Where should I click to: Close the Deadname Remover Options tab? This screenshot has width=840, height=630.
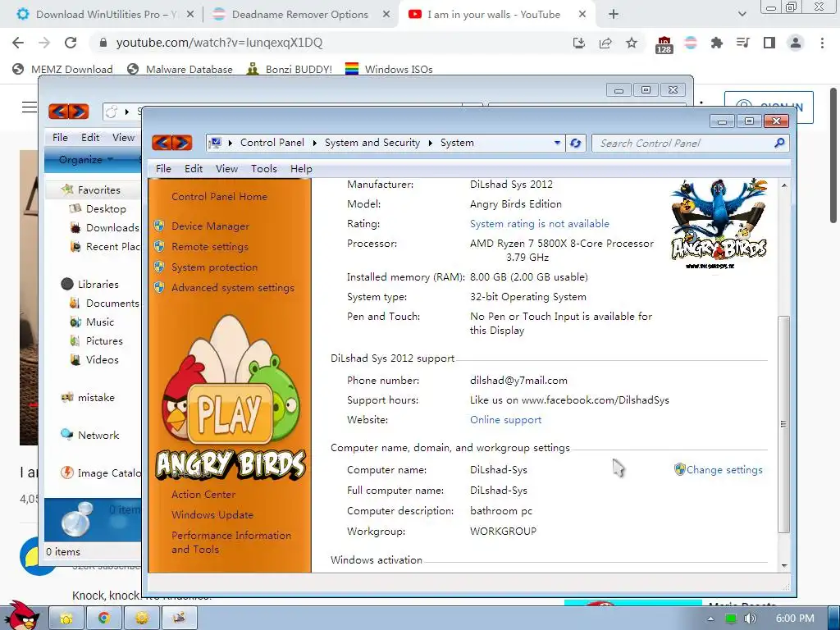386,15
